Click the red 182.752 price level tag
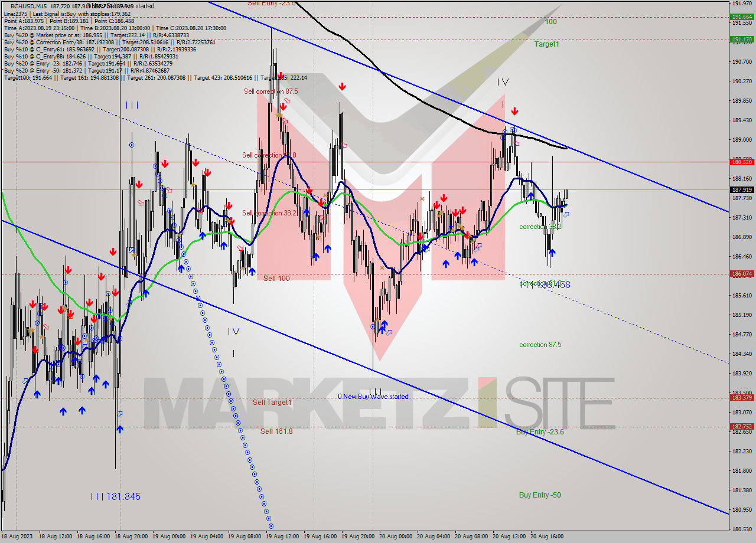The width and height of the screenshot is (756, 543). 742,427
